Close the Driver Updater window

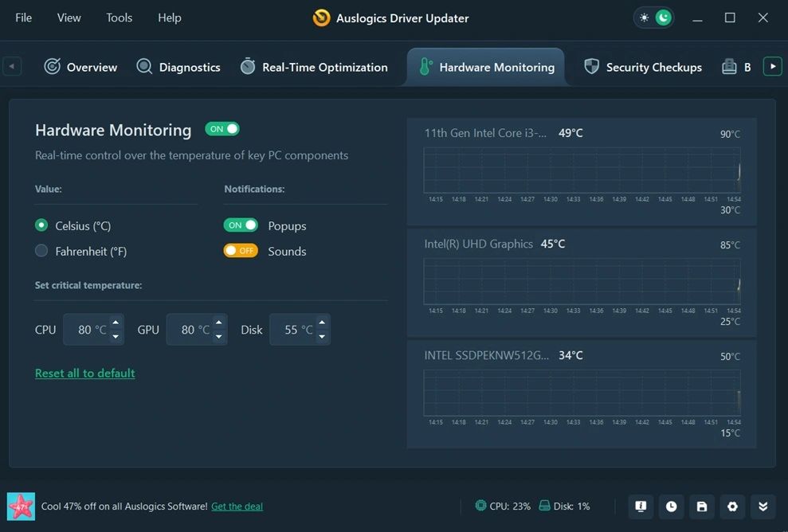[763, 18]
